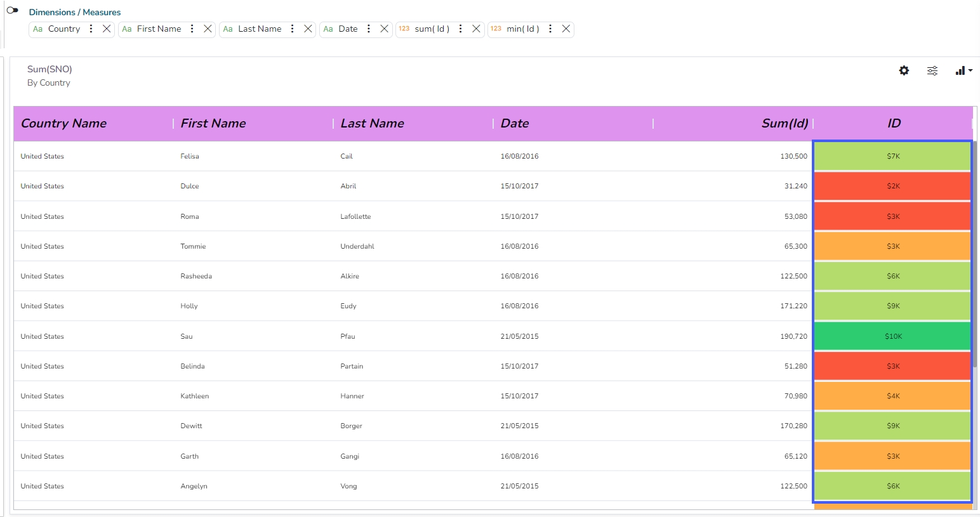The width and height of the screenshot is (980, 517).
Task: Select the Felisa first name cell
Action: pos(190,156)
